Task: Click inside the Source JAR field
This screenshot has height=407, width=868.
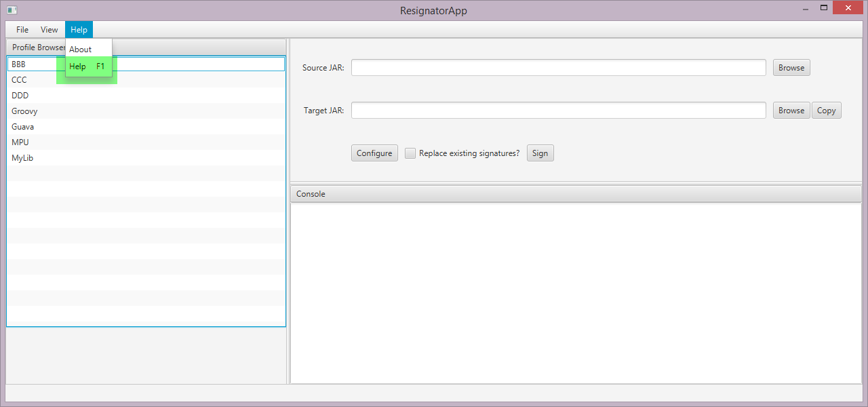Action: click(x=557, y=67)
